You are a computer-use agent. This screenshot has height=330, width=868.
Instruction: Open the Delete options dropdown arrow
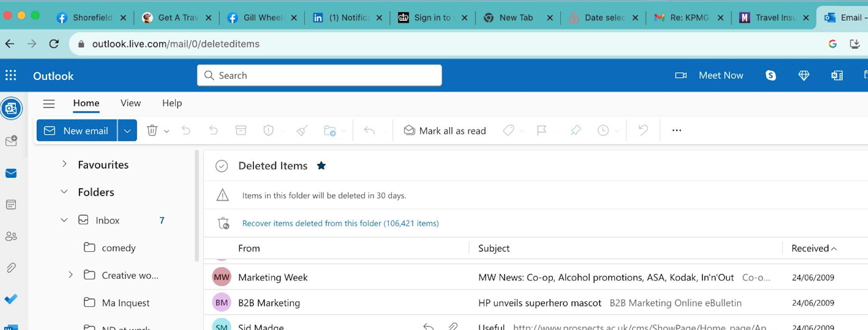tap(167, 131)
